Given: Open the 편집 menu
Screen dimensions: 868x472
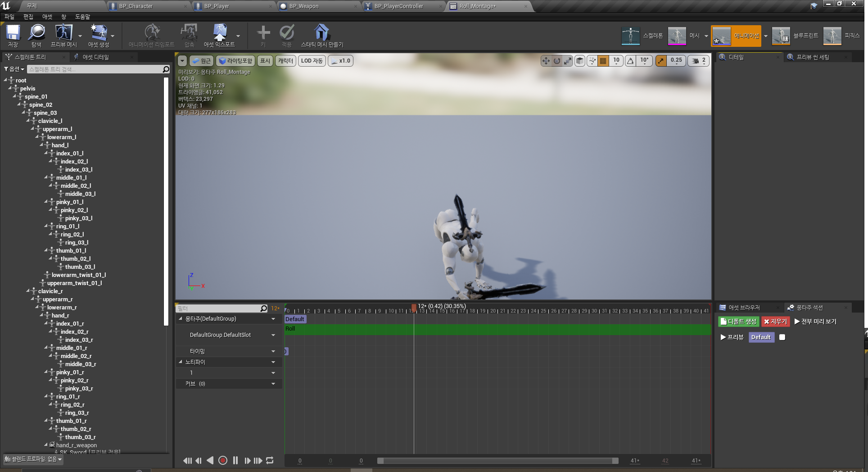Looking at the screenshot, I should tap(28, 17).
